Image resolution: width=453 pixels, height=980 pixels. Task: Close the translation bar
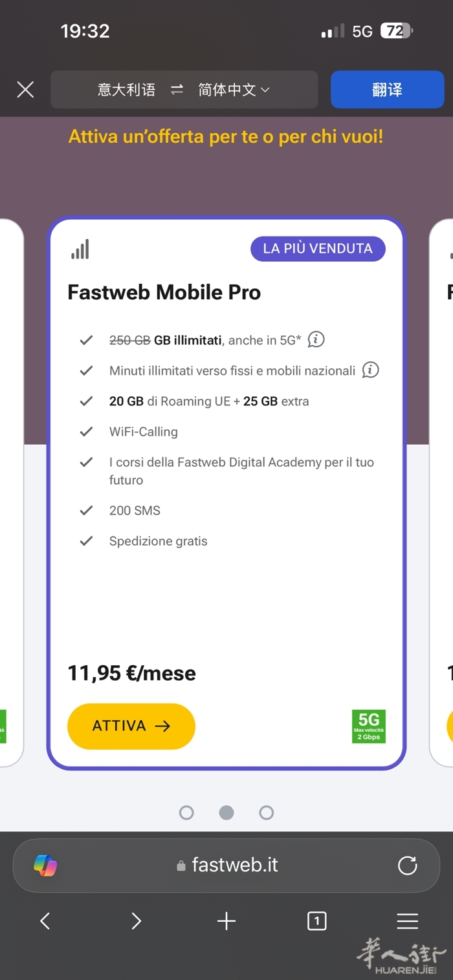25,89
